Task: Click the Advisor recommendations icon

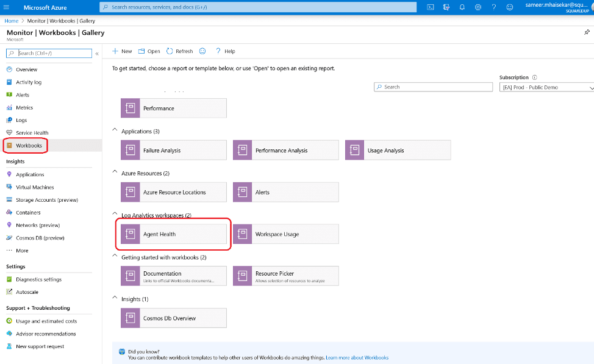Action: pyautogui.click(x=10, y=334)
